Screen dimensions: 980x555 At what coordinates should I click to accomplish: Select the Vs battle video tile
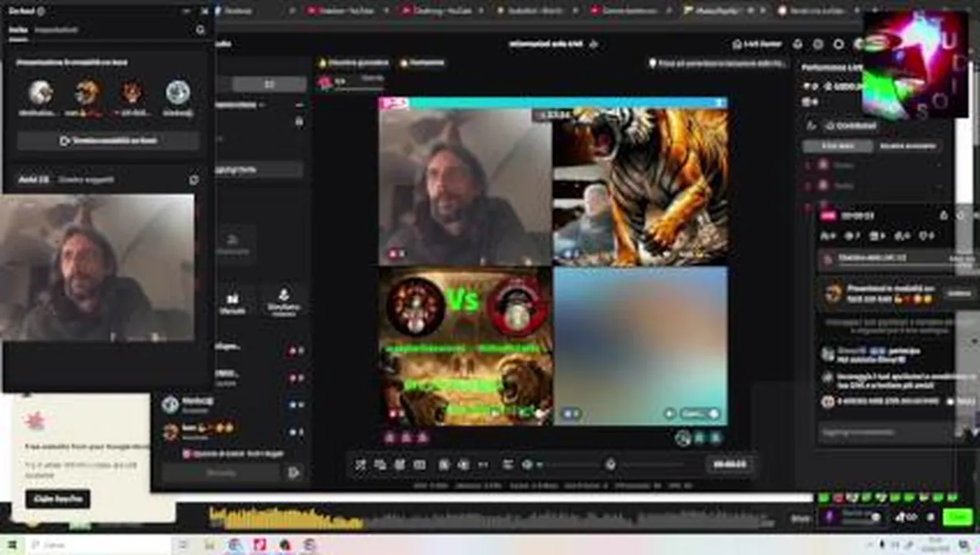465,345
